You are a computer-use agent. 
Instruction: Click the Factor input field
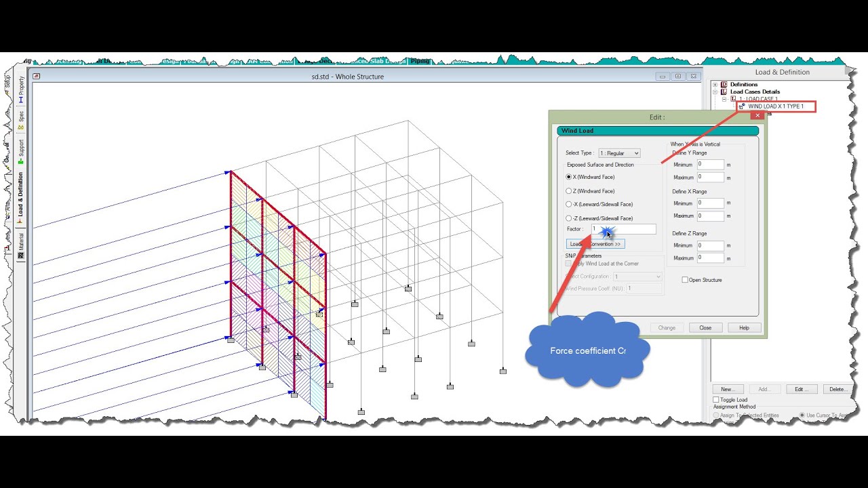(x=623, y=229)
